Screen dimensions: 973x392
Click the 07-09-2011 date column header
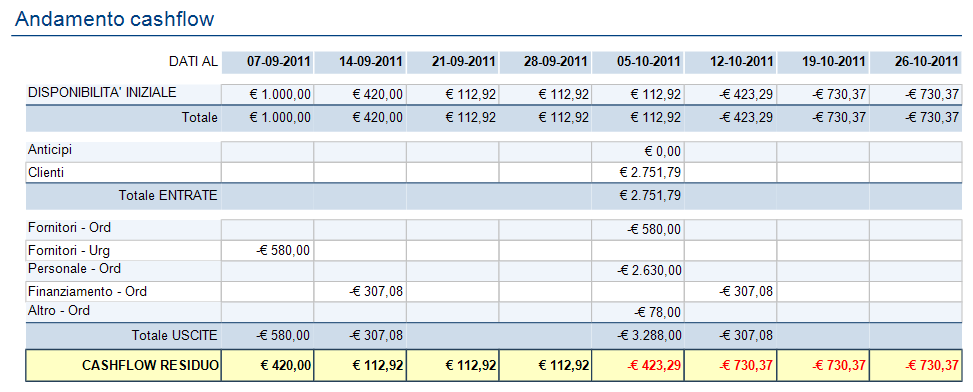click(x=267, y=61)
